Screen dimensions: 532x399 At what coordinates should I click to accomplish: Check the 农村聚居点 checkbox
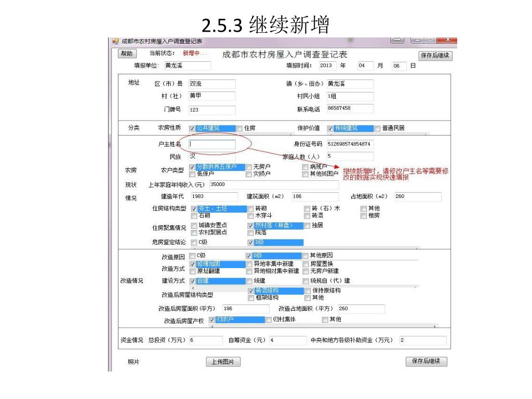point(194,233)
